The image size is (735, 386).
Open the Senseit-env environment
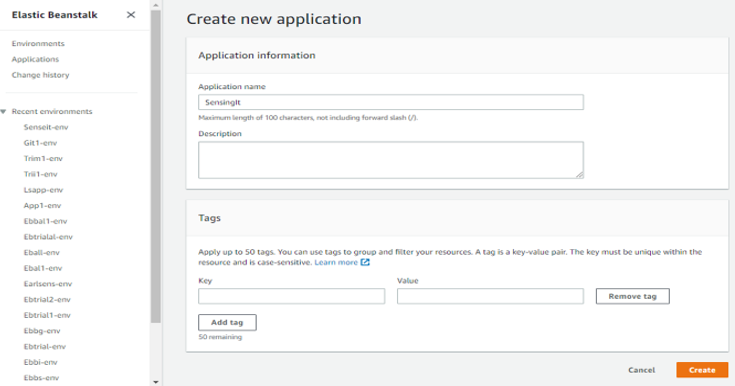(x=46, y=127)
